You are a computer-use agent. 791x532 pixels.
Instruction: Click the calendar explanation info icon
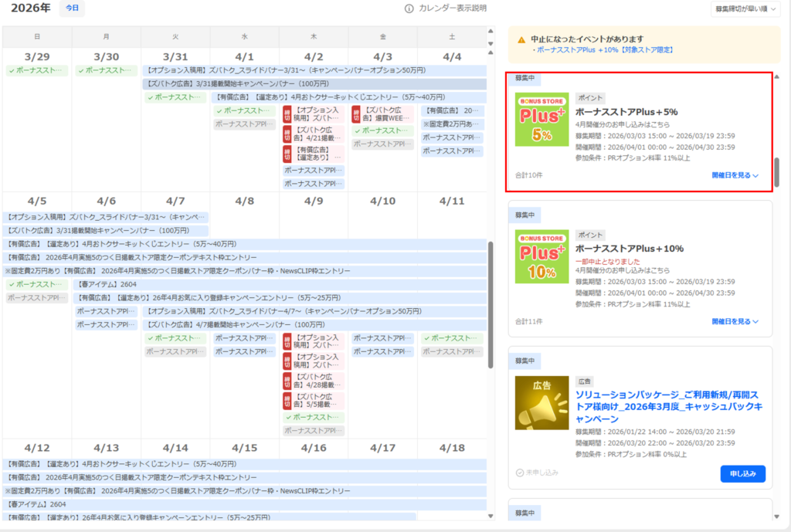point(409,8)
